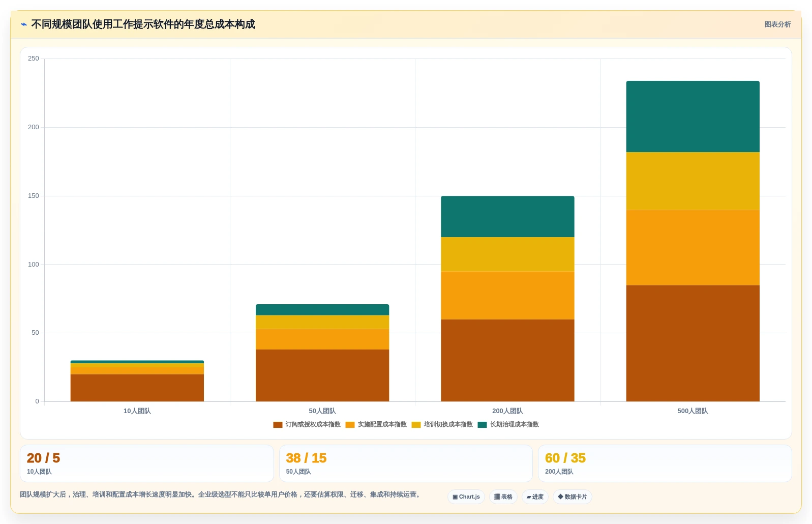Toggle the 培训切换成本指数 legend swatch
The height and width of the screenshot is (524, 812).
click(416, 425)
